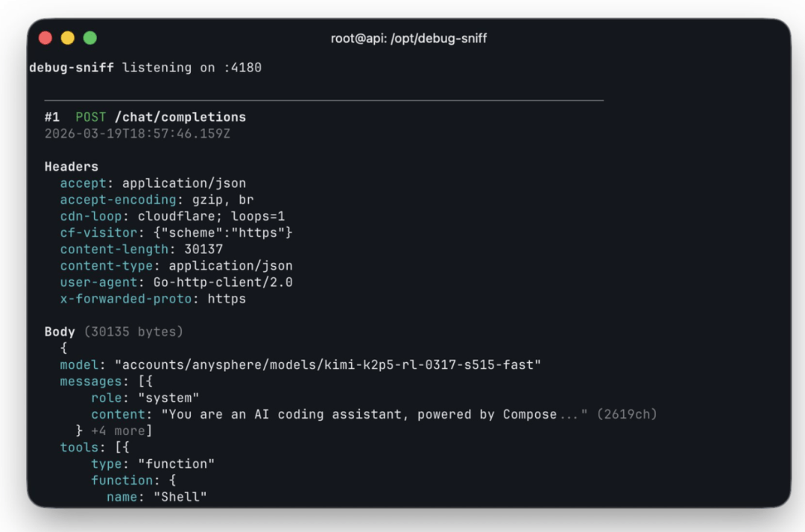Click the window title root@api: /opt/debug-sniff

408,39
